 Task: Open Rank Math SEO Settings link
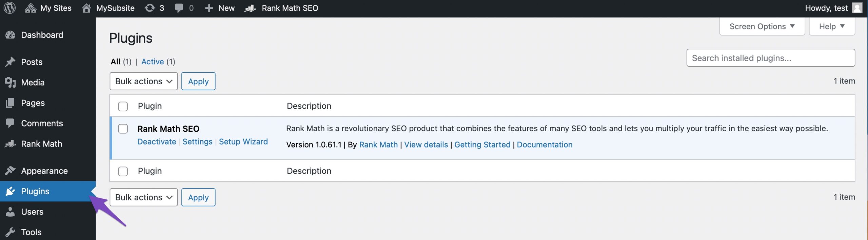tap(197, 141)
